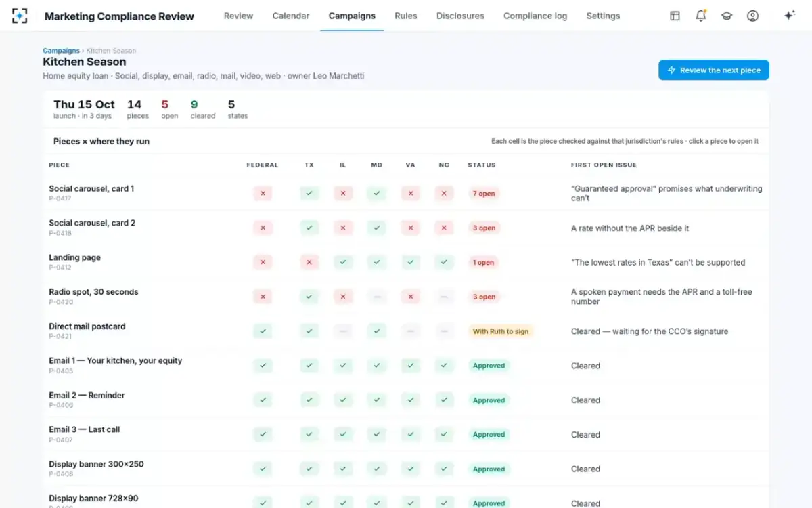Click the 9 cleared count
The image size is (812, 508).
202,108
